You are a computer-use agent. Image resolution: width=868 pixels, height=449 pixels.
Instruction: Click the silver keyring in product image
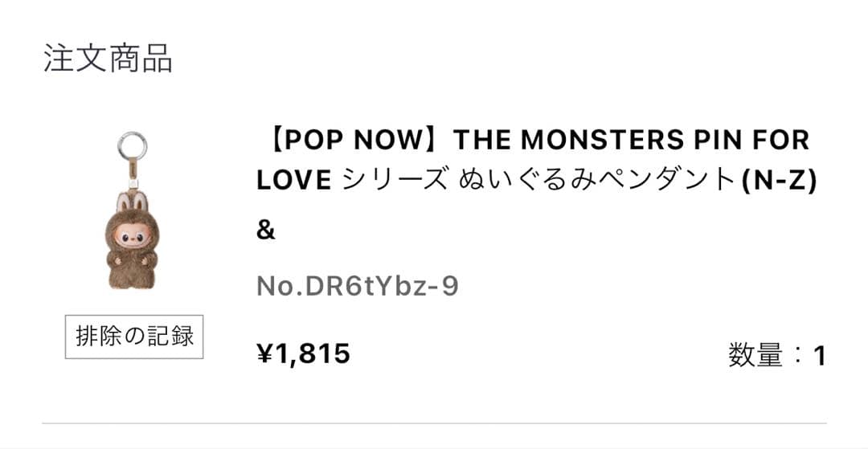[x=132, y=147]
